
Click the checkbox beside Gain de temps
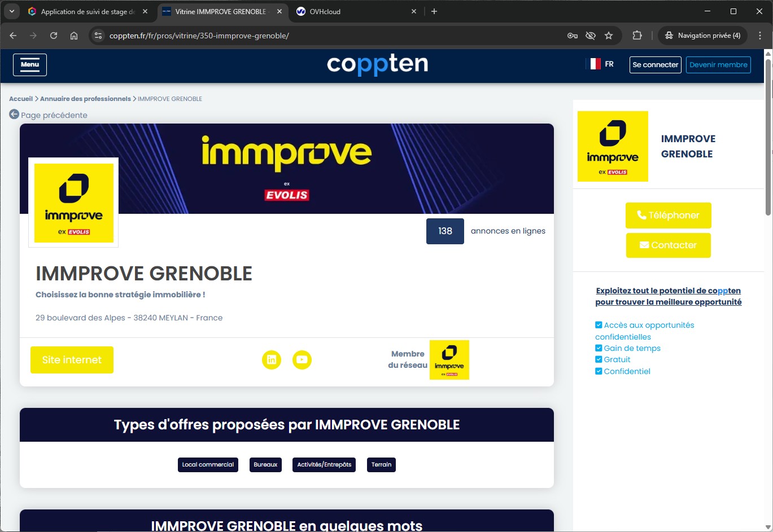coord(599,348)
